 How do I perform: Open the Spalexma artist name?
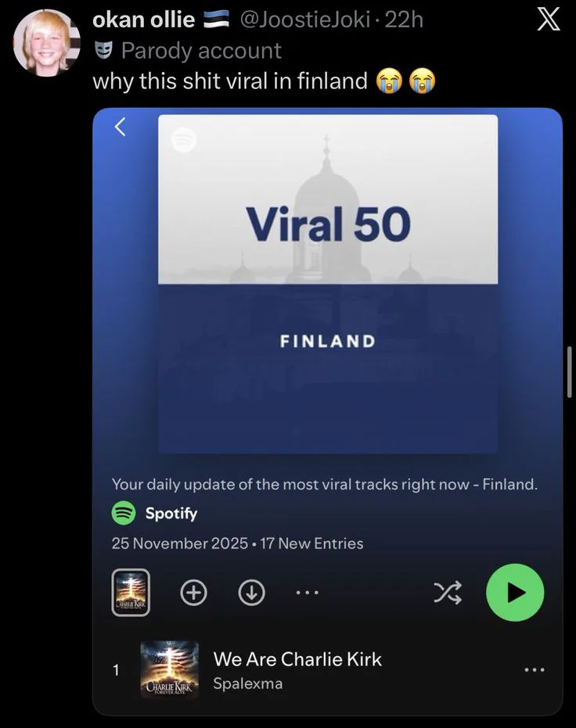coord(247,683)
